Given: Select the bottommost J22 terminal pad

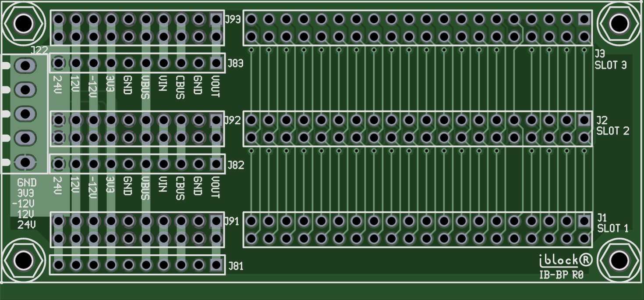Looking at the screenshot, I should coord(25,162).
